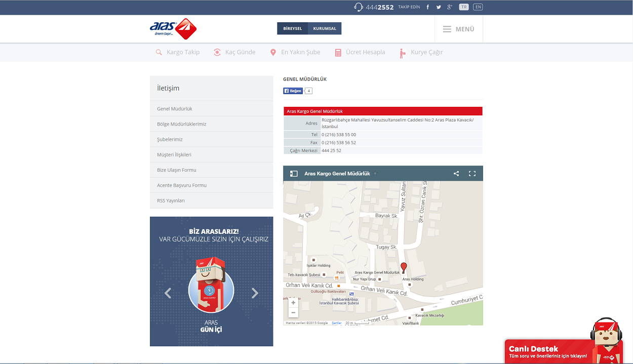The height and width of the screenshot is (364, 633).
Task: Click the Takip Edin label
Action: (409, 7)
